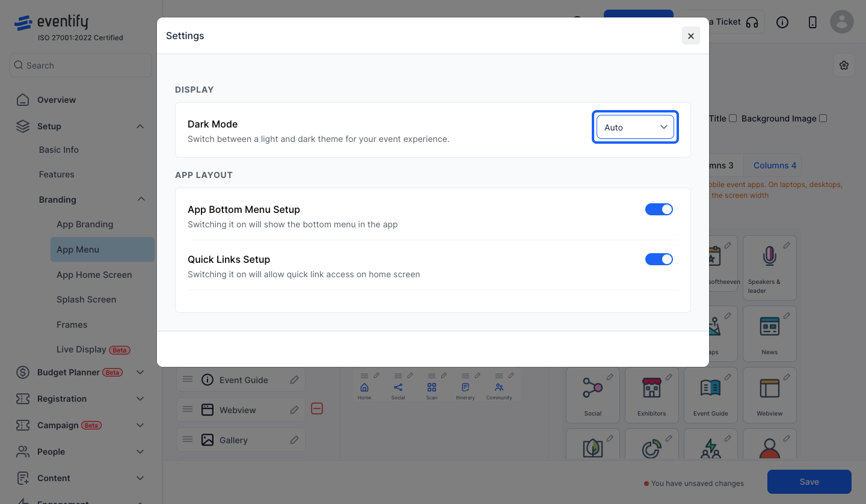Click the Exhibitors booth icon
This screenshot has width=866, height=504.
point(651,389)
